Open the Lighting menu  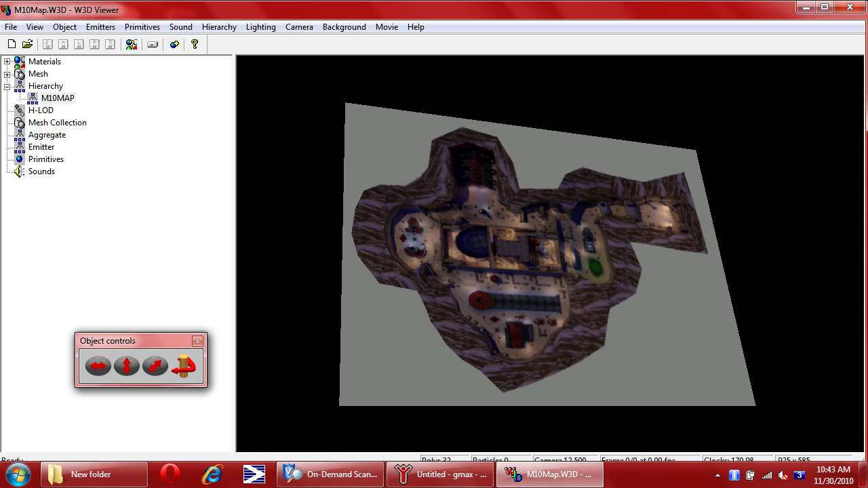point(260,27)
